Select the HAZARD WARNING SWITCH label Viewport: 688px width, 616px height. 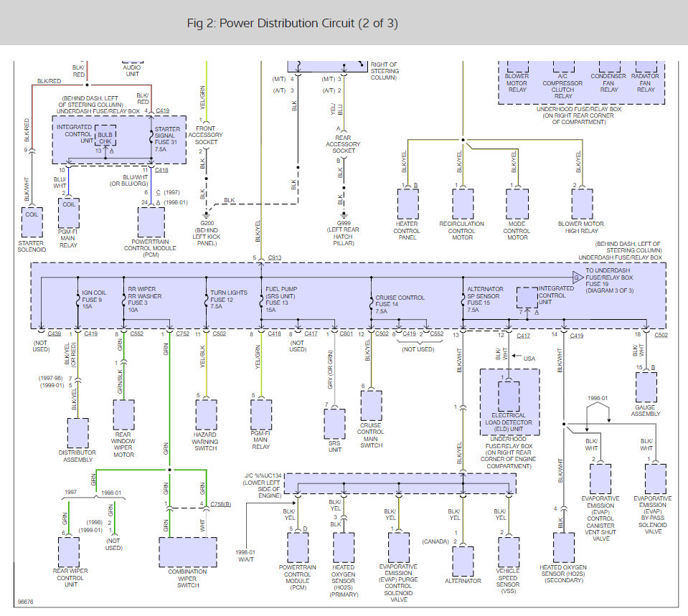tap(205, 441)
